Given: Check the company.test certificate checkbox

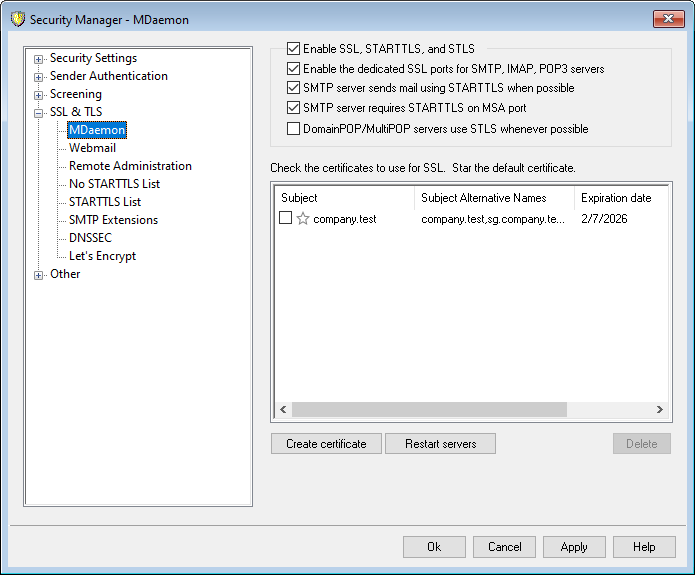Looking at the screenshot, I should click(286, 219).
